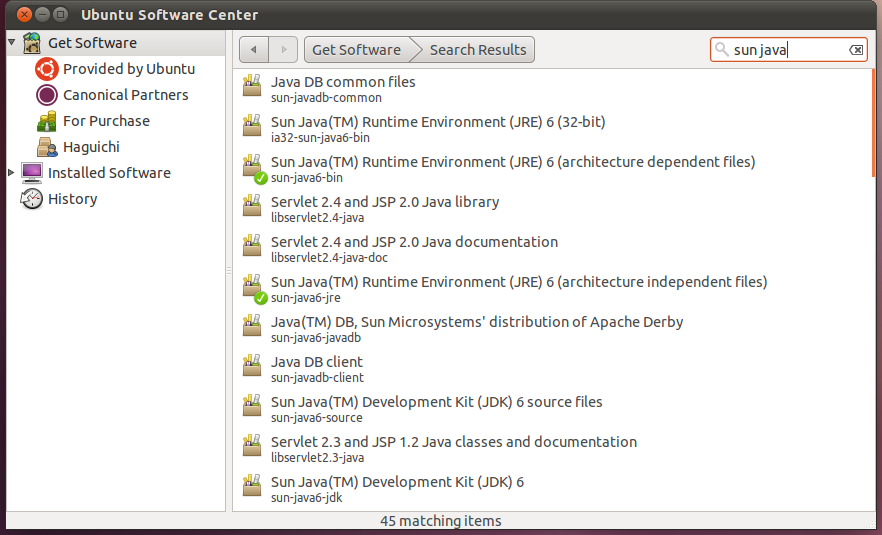Click the Installed Software monitor icon
This screenshot has width=882, height=535.
click(x=32, y=173)
